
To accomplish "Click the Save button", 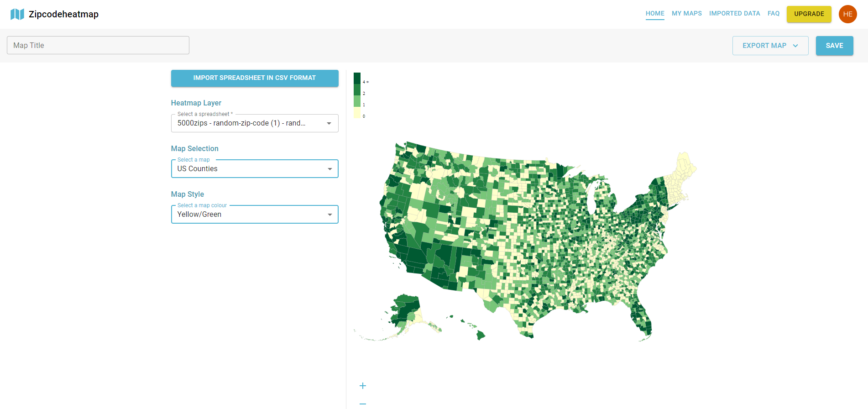I will click(x=835, y=46).
